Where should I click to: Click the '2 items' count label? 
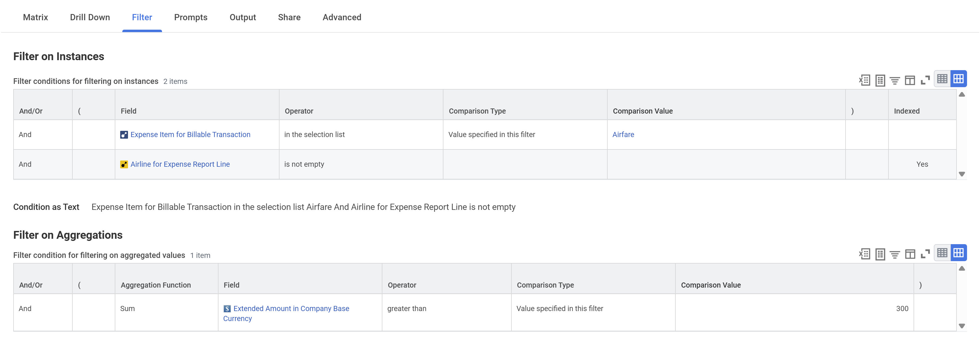click(175, 81)
